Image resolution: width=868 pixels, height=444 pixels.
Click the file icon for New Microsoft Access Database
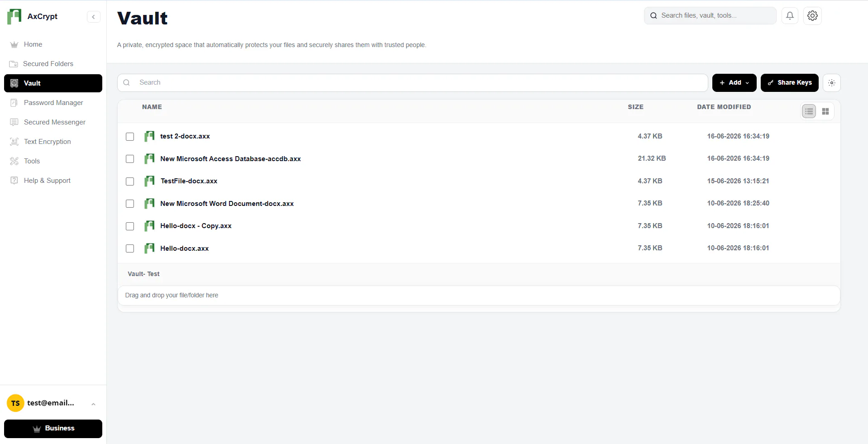149,159
